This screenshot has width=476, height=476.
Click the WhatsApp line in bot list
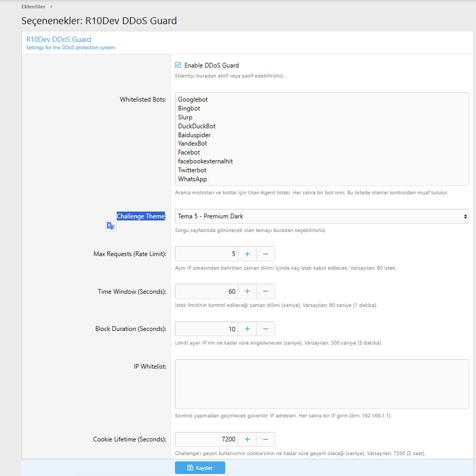[x=192, y=179]
